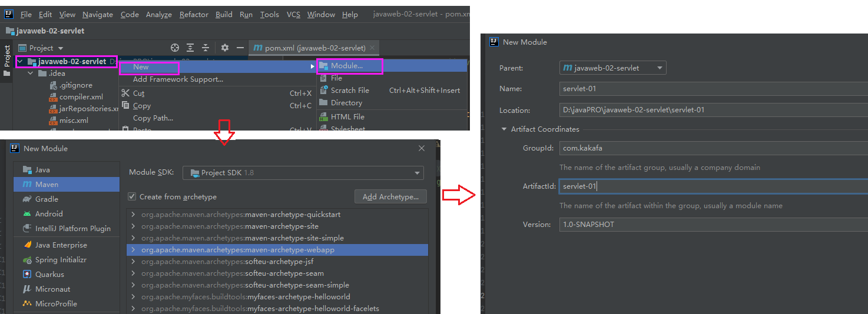
Task: Click the HTML File icon
Action: [323, 116]
